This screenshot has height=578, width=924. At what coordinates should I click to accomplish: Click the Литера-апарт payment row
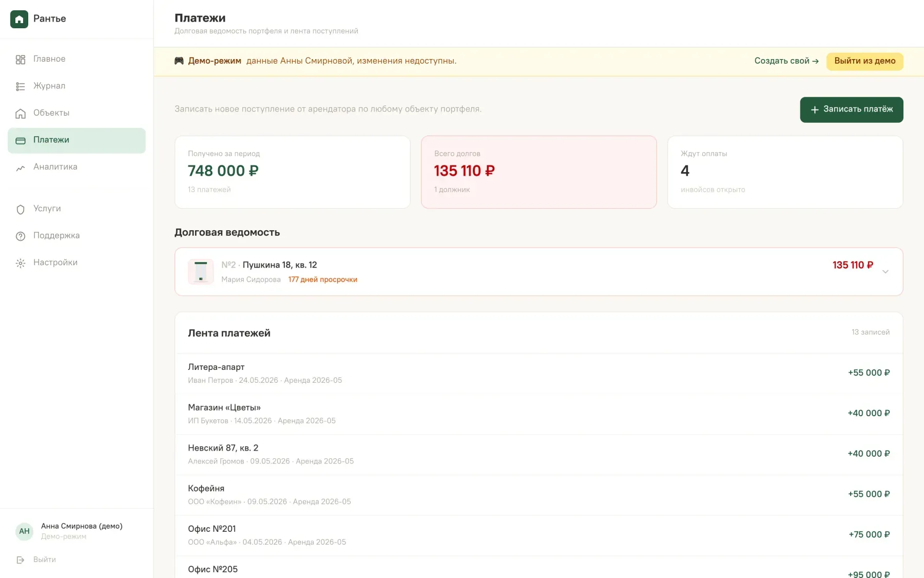tap(539, 374)
